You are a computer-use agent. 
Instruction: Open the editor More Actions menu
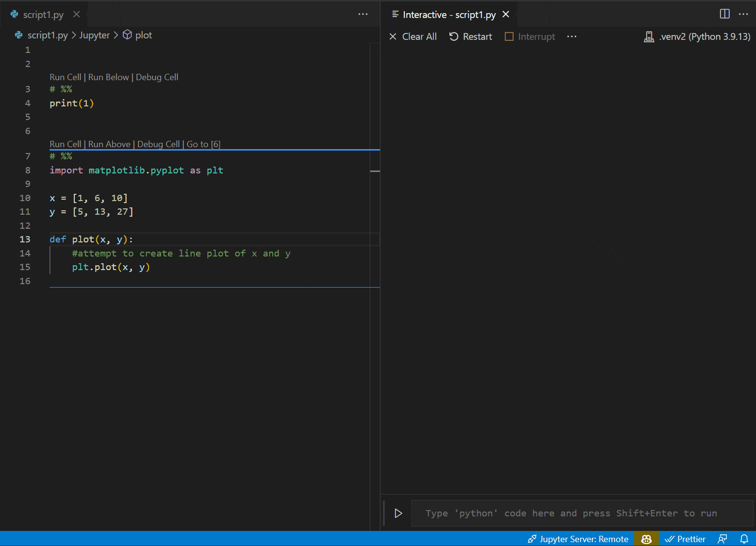tap(363, 14)
